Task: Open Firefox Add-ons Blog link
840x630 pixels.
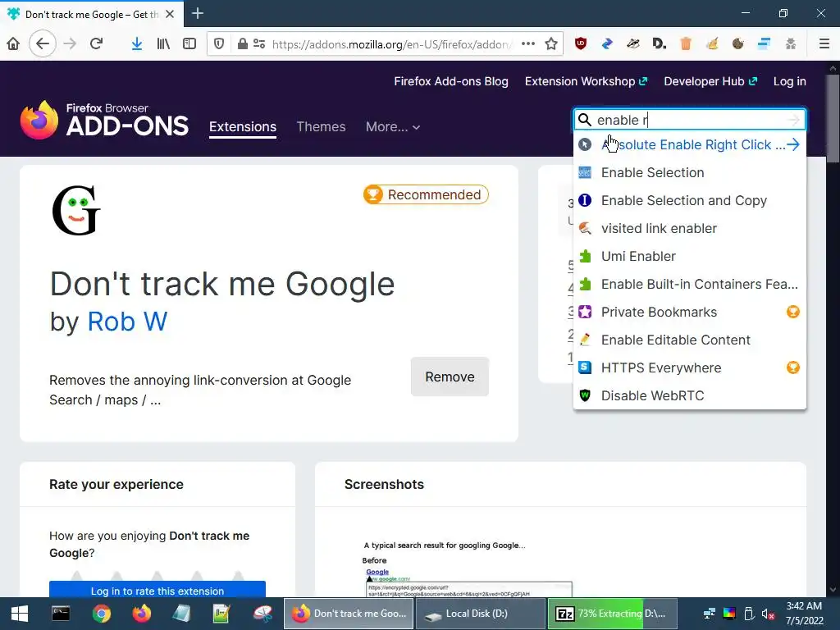Action: pos(451,81)
